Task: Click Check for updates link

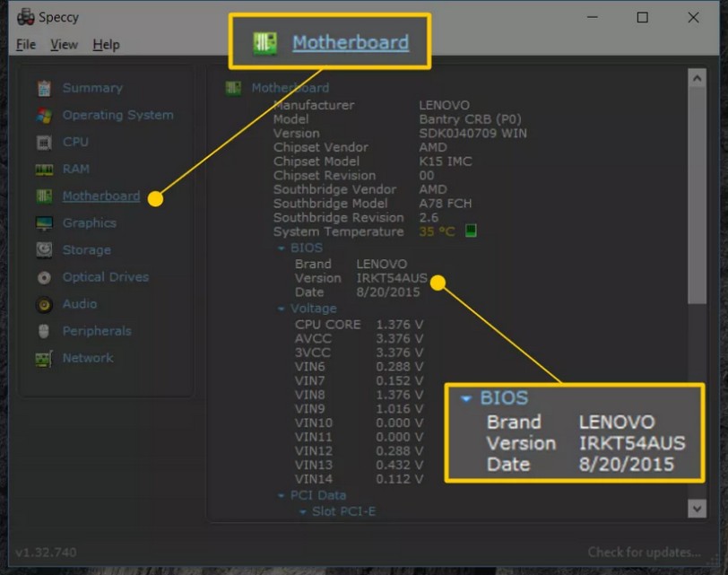Action: tap(644, 552)
